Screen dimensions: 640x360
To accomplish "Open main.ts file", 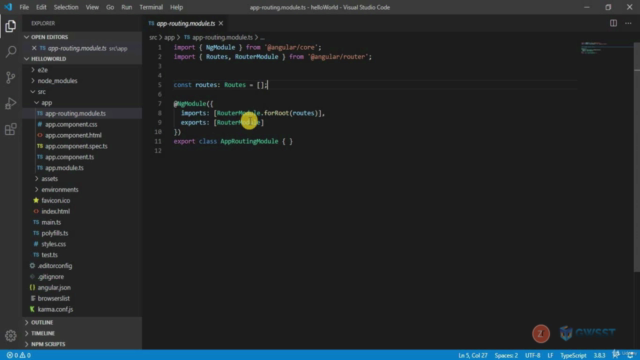I will (x=82, y=222).
